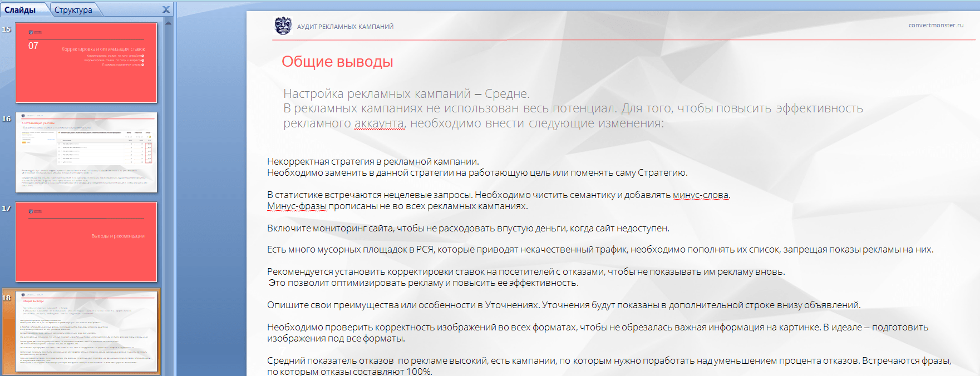
Task: Select the Слайды tab
Action: 21,10
